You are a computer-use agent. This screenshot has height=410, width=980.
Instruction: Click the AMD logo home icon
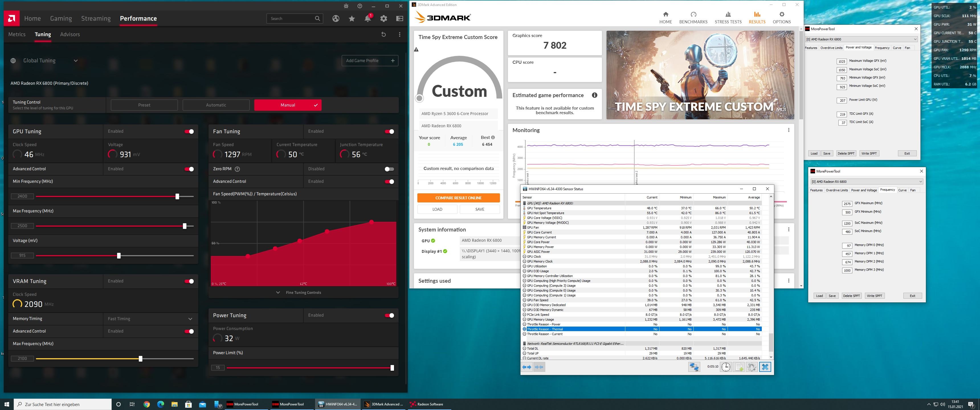(11, 19)
